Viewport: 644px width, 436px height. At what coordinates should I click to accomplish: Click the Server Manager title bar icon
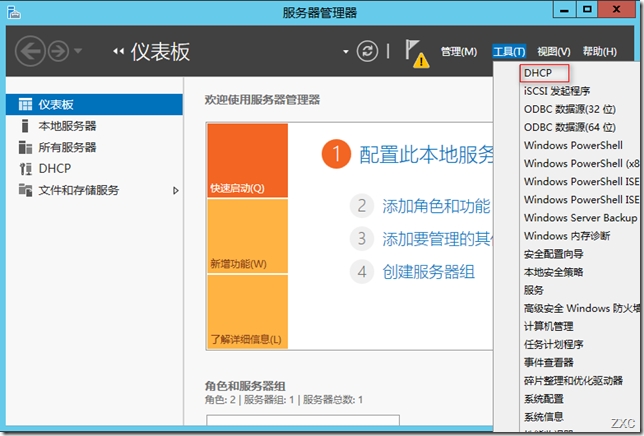pos(14,12)
